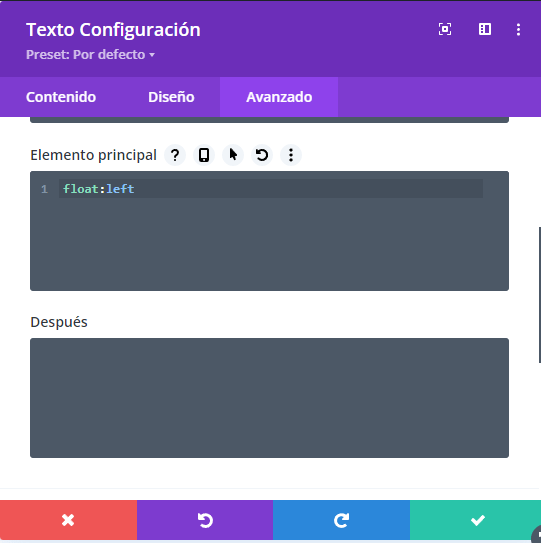Image resolution: width=541 pixels, height=543 pixels.
Task: Switch to the Diseño tab
Action: pyautogui.click(x=171, y=97)
